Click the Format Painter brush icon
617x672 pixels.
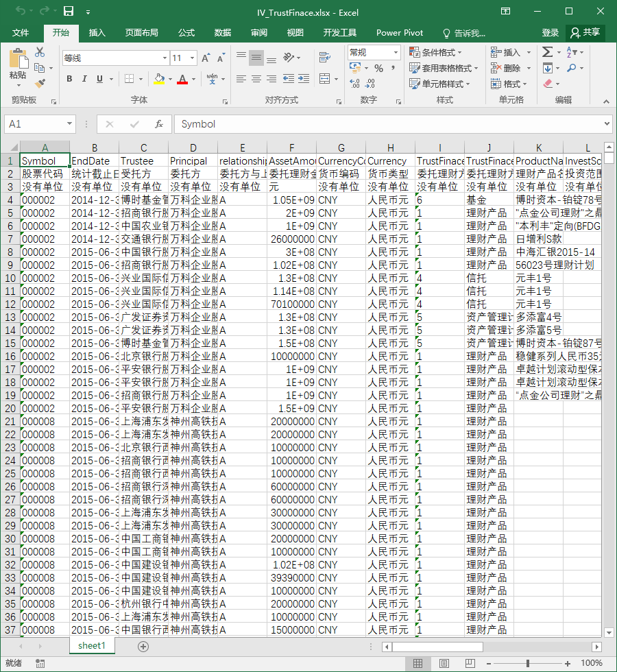coord(40,84)
